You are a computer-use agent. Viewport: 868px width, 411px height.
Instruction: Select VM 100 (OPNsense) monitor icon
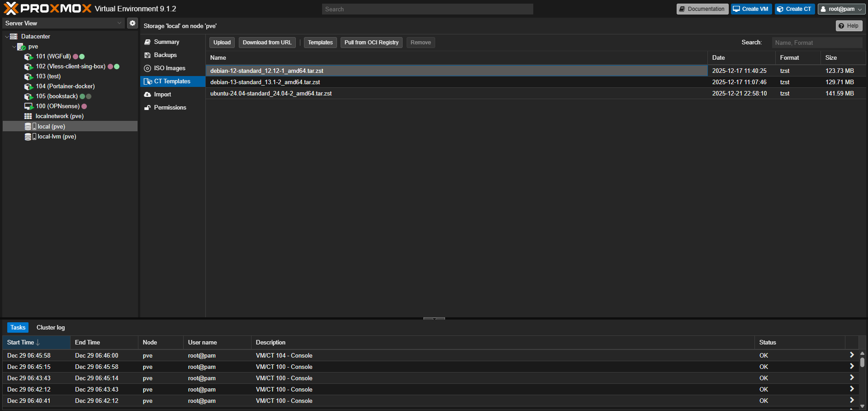(x=28, y=106)
